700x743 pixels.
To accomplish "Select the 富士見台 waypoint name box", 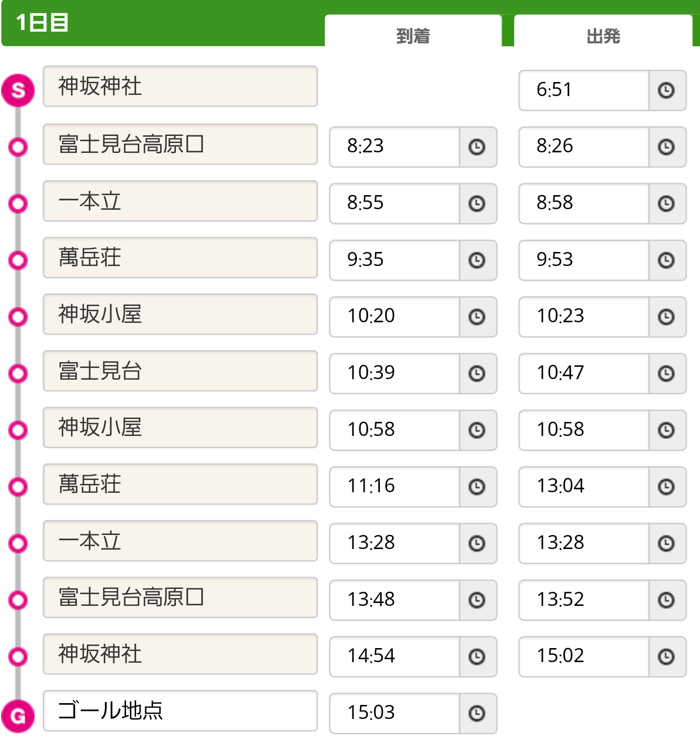I will coord(181,371).
